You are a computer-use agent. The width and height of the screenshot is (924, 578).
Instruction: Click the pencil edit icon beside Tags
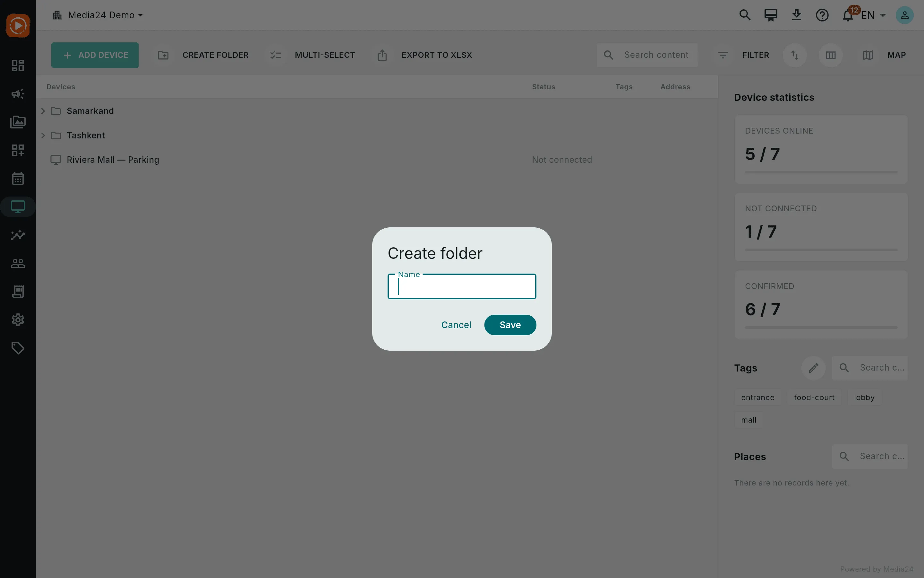pyautogui.click(x=813, y=368)
